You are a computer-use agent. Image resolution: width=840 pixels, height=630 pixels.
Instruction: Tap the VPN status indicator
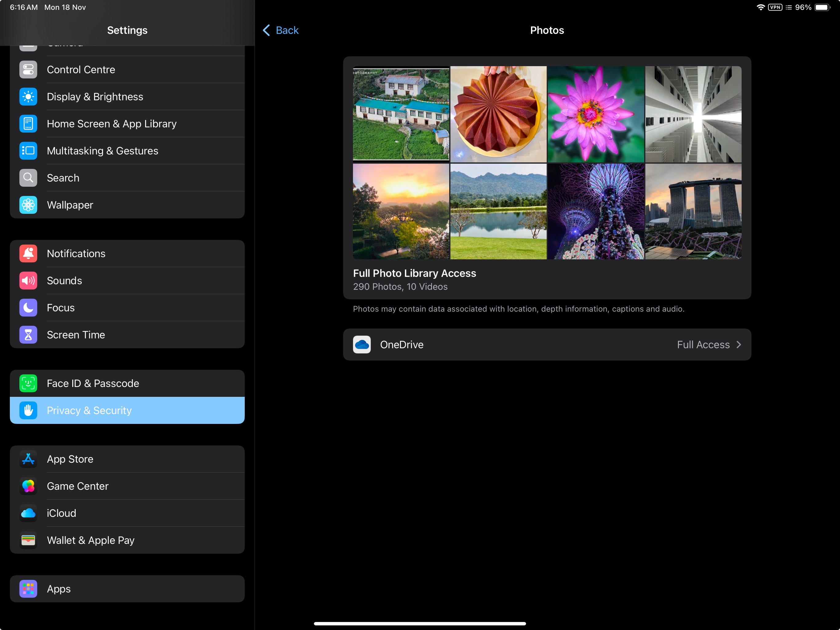775,7
